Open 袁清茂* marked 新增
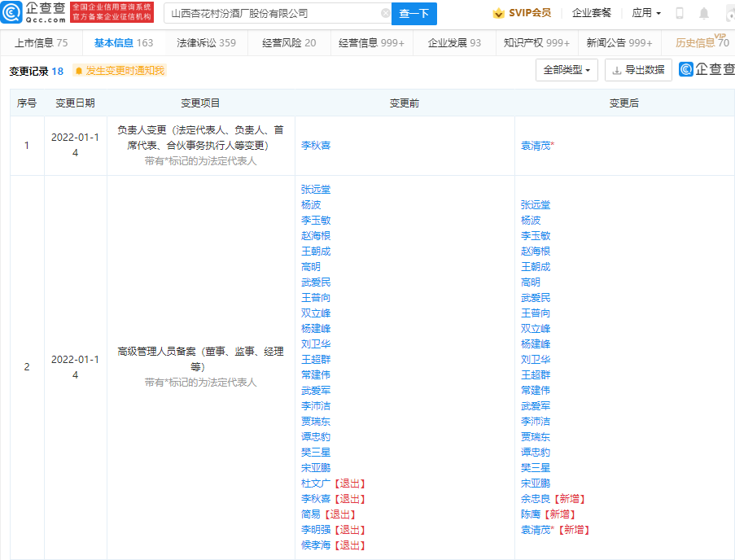 coord(537,530)
